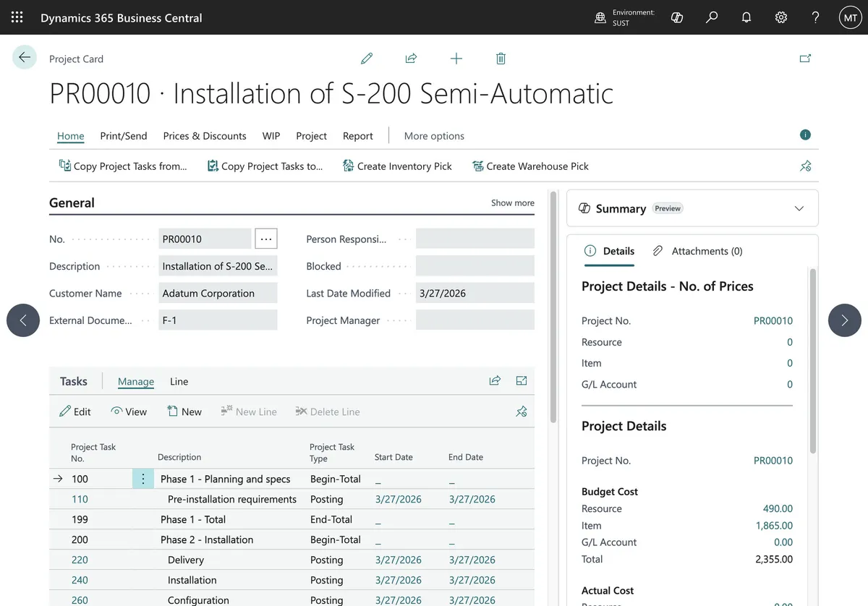Click the search magnifier in top bar
Image resolution: width=868 pixels, height=606 pixels.
click(x=712, y=17)
